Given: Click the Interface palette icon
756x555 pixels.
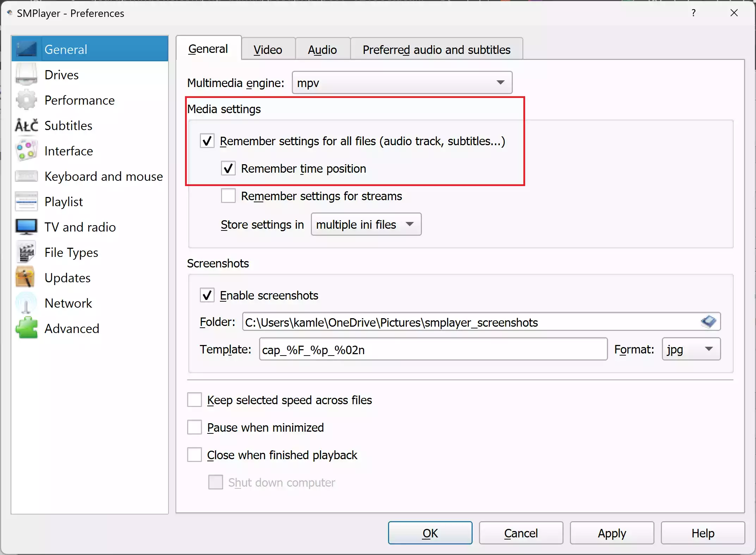Looking at the screenshot, I should [x=26, y=151].
